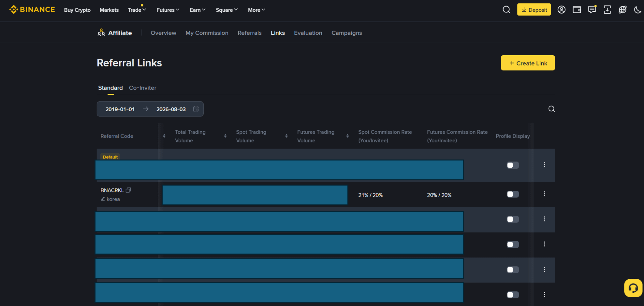Click the Create Link button
This screenshot has width=644, height=306.
pyautogui.click(x=528, y=63)
